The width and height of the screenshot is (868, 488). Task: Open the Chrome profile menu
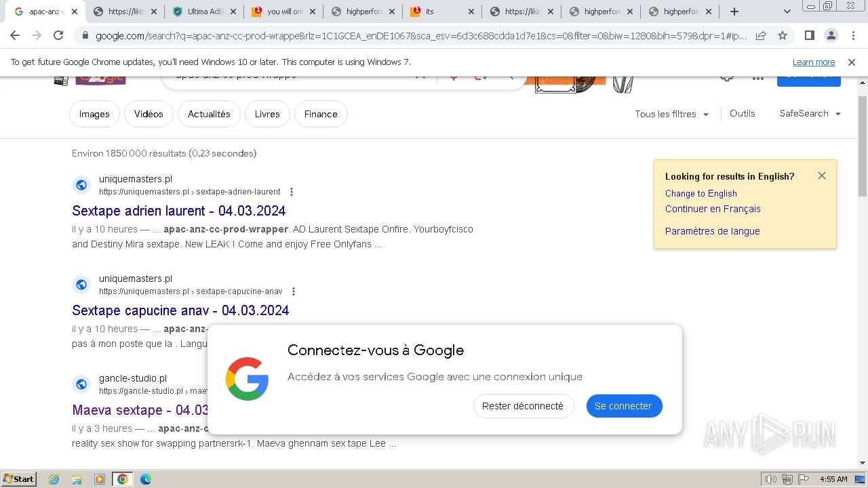[x=831, y=35]
